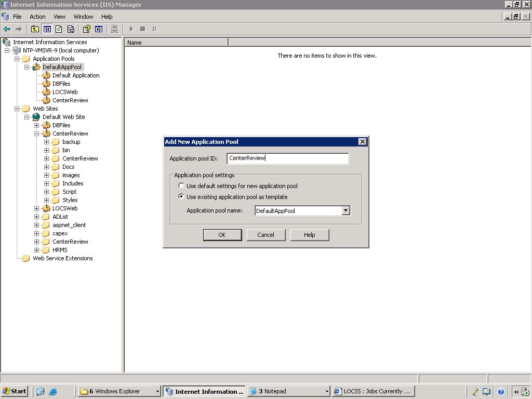Switch to the 'LOCSS : Jobs Currently' taskbar window
532x399 pixels.
coord(374,391)
